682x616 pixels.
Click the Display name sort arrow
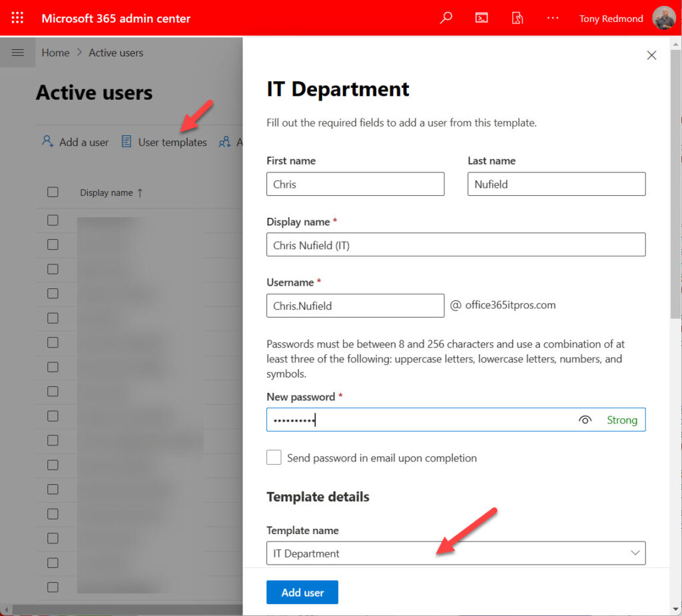(140, 192)
